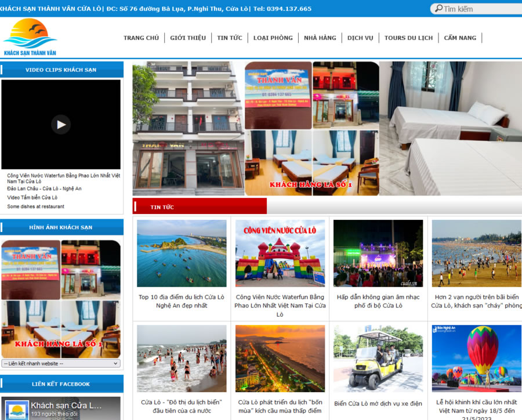Open 'Video Tắm biển Cửa Lò' link
The image size is (522, 420).
point(32,197)
